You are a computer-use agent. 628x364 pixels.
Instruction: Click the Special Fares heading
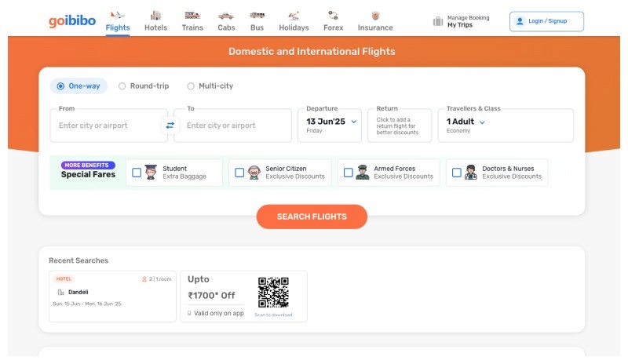[88, 175]
